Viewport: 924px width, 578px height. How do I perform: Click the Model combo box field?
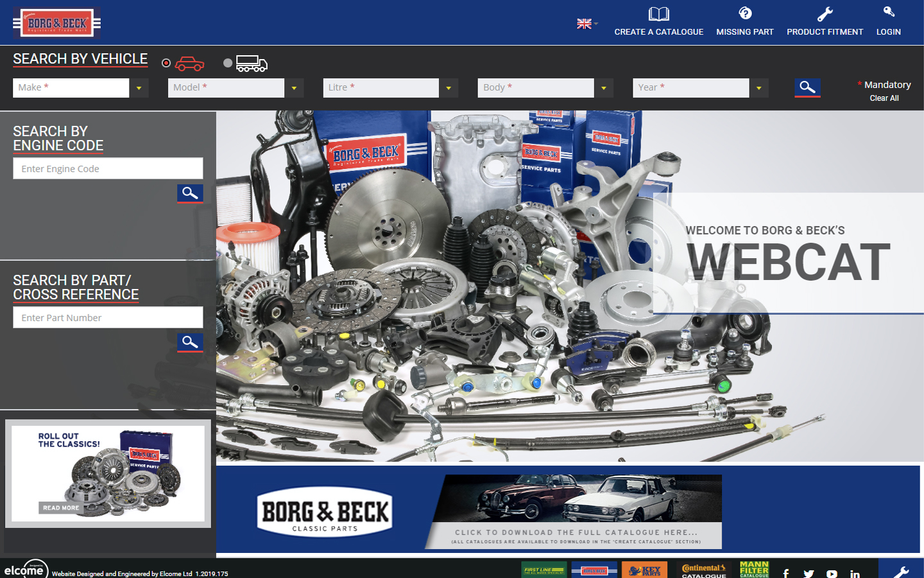(226, 88)
